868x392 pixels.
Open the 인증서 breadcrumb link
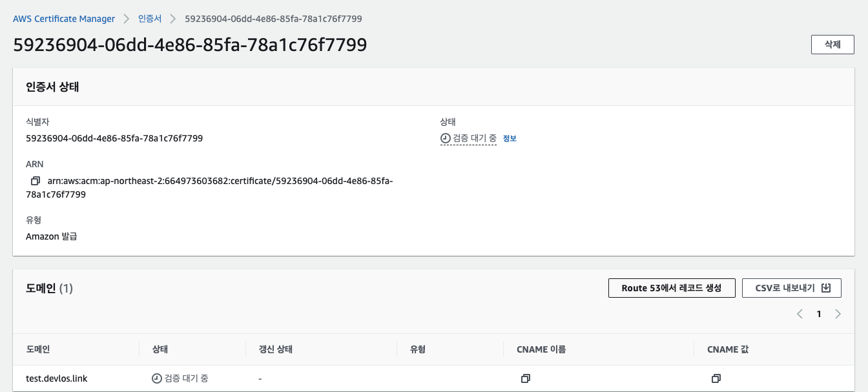click(150, 19)
